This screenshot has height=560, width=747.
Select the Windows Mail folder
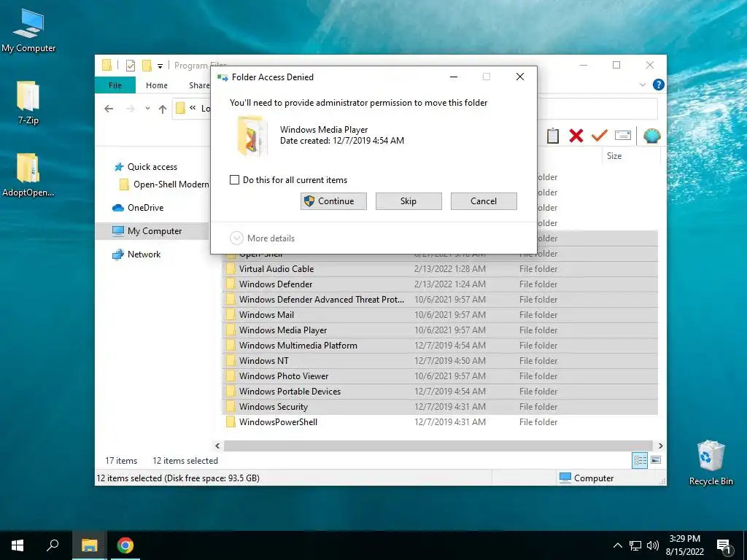point(440,315)
